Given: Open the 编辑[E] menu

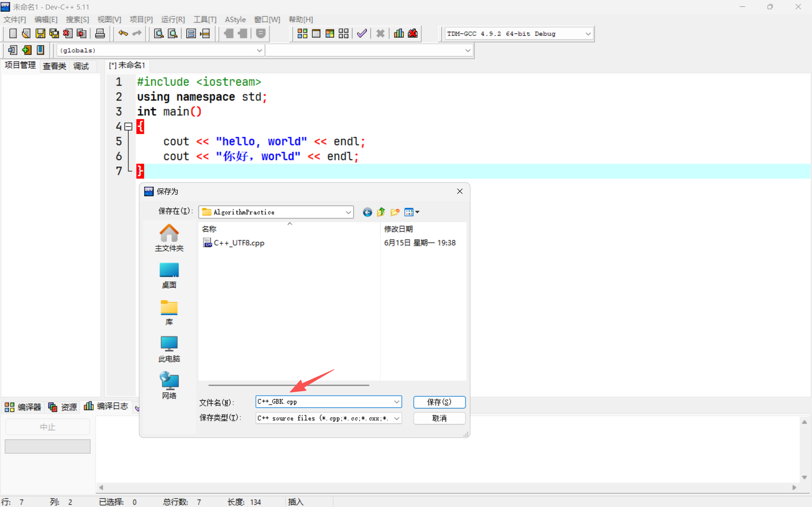Looking at the screenshot, I should click(x=46, y=20).
